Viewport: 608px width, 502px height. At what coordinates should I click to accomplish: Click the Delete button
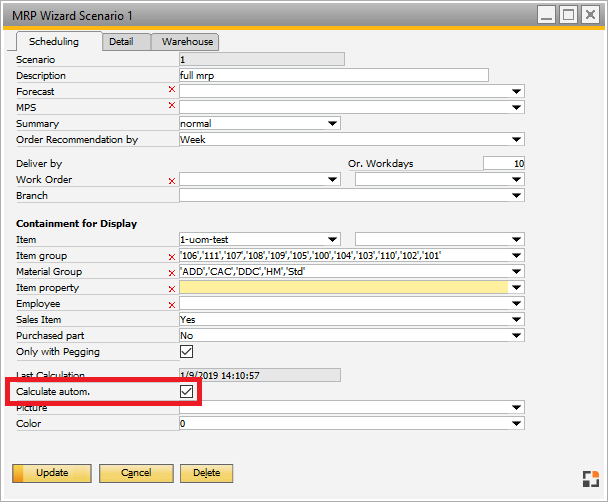(206, 472)
